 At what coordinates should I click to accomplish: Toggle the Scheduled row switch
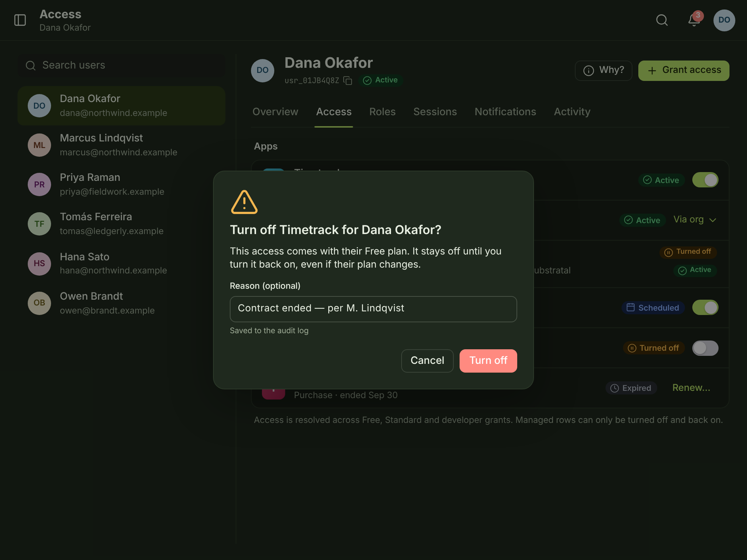point(705,308)
